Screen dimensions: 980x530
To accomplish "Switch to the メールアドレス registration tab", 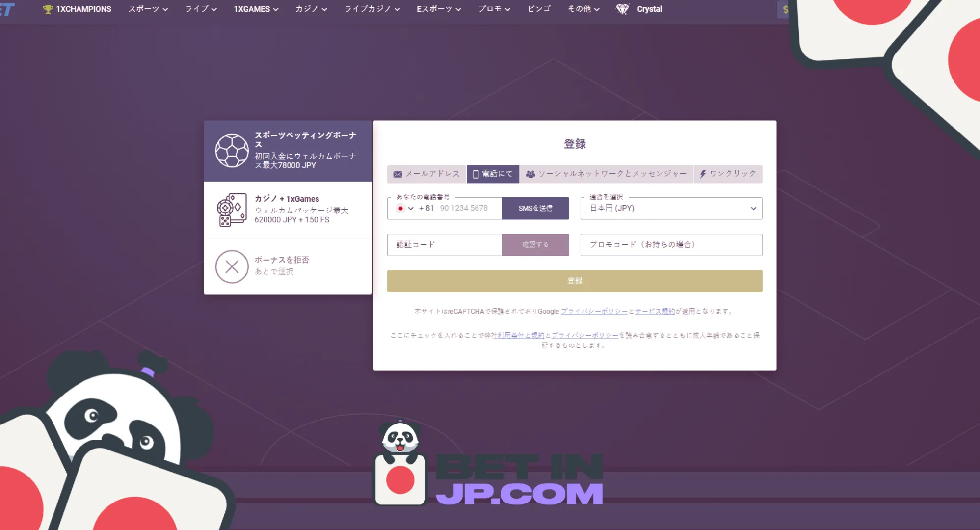I will (426, 174).
